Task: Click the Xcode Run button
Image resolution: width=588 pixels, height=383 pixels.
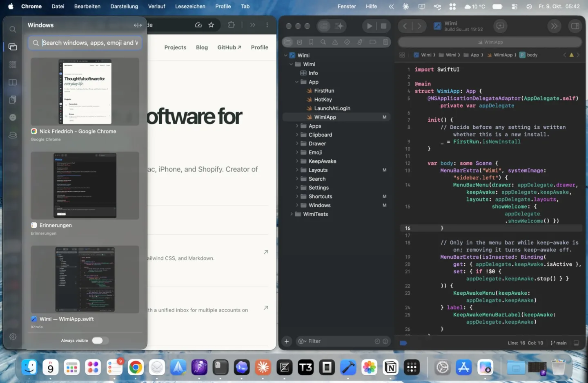Action: pyautogui.click(x=369, y=26)
